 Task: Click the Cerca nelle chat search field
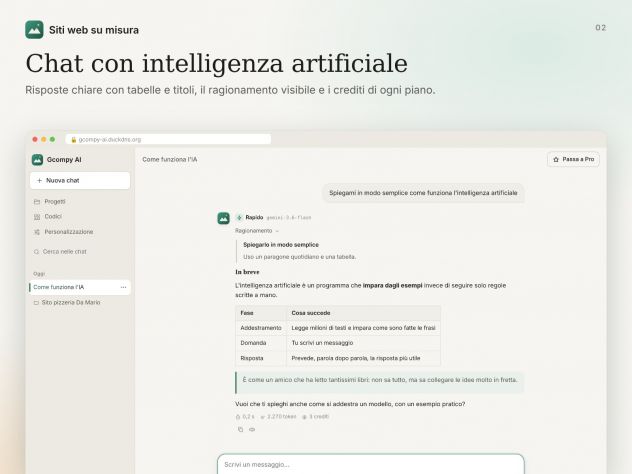(80, 252)
